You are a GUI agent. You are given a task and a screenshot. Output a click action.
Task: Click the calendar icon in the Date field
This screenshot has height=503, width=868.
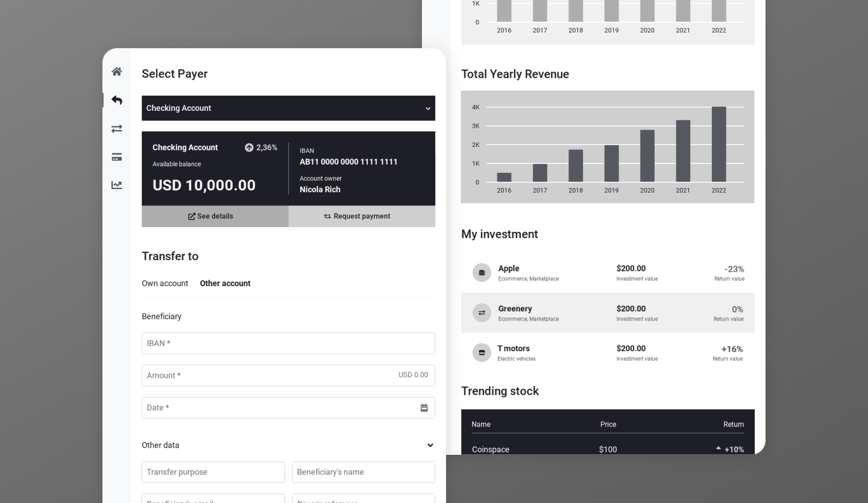424,408
